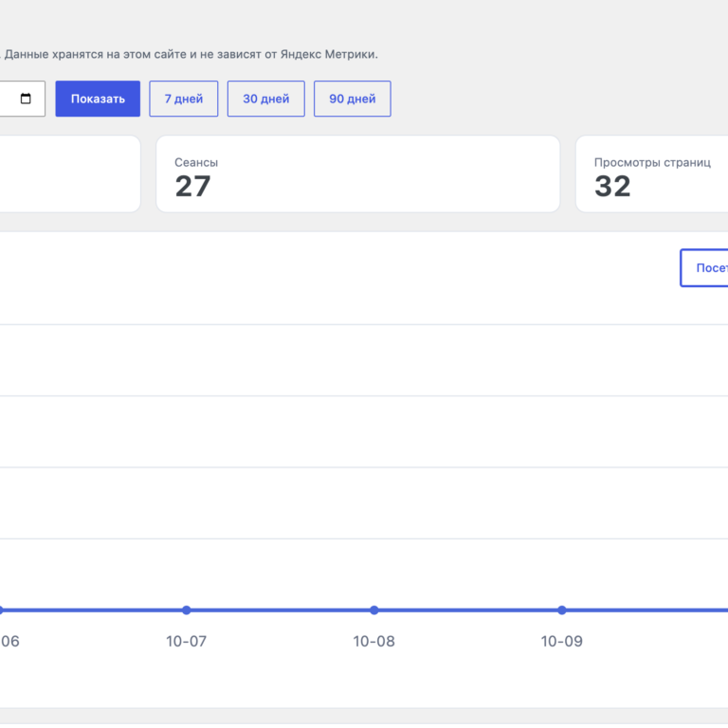Open the calendar date picker icon
The height and width of the screenshot is (728, 728).
pos(26,99)
